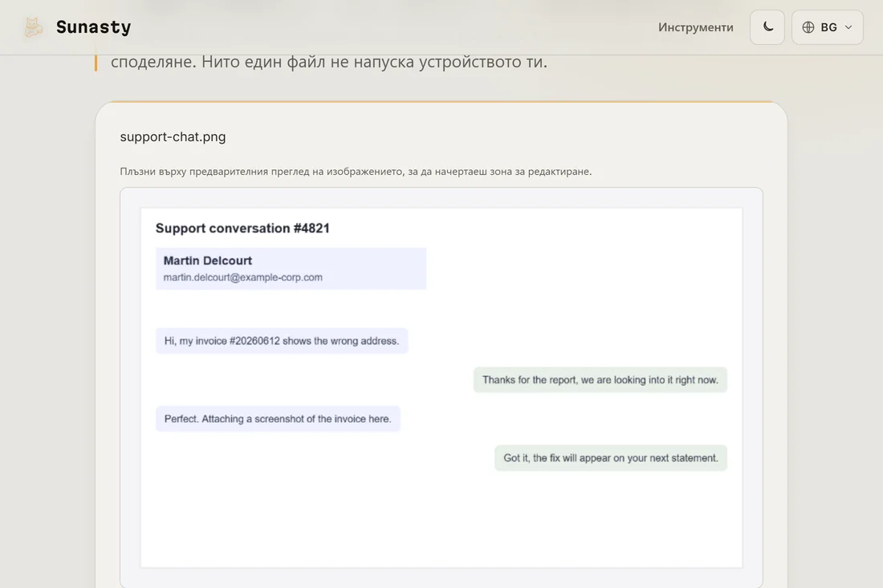
Task: Open the Инструменти menu
Action: click(x=695, y=27)
